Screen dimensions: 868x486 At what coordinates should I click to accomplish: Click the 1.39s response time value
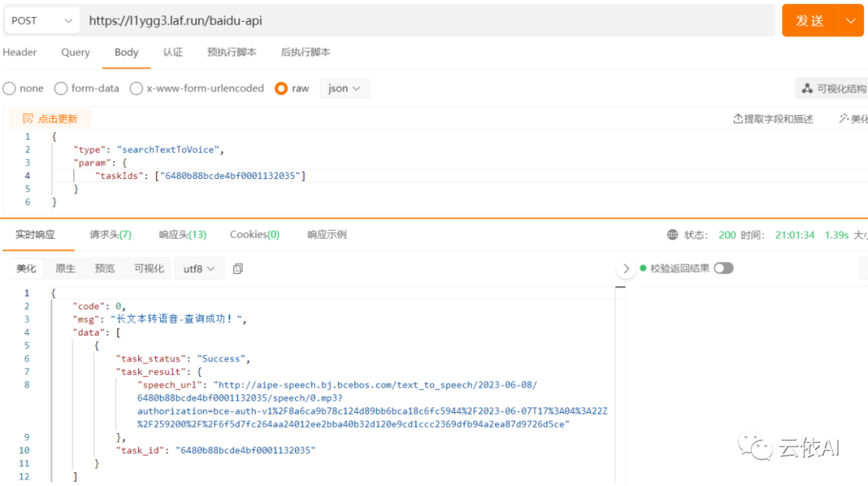(837, 235)
